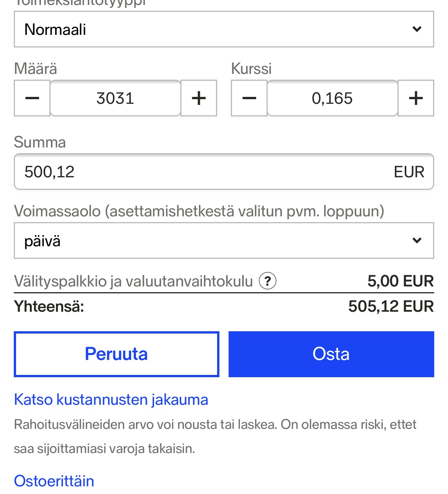448x494 pixels.
Task: Increase Kurssi with the plus button
Action: [416, 98]
